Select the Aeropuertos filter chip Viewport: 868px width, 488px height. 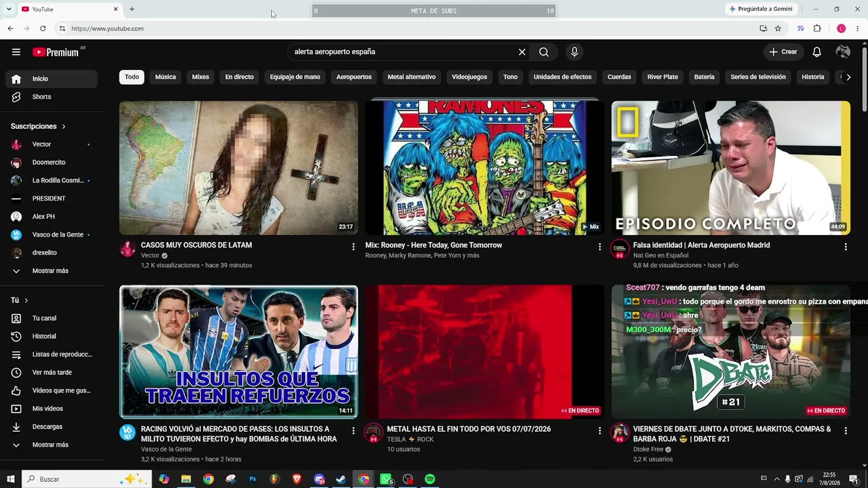click(x=354, y=77)
